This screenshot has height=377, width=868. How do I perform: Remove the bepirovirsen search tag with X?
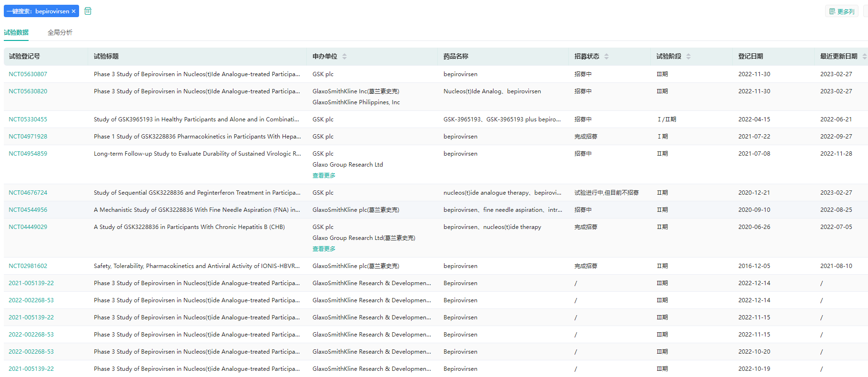click(x=73, y=11)
